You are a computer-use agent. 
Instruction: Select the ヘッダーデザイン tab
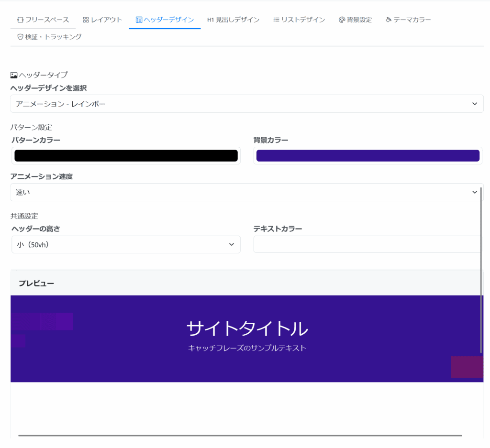(x=165, y=20)
